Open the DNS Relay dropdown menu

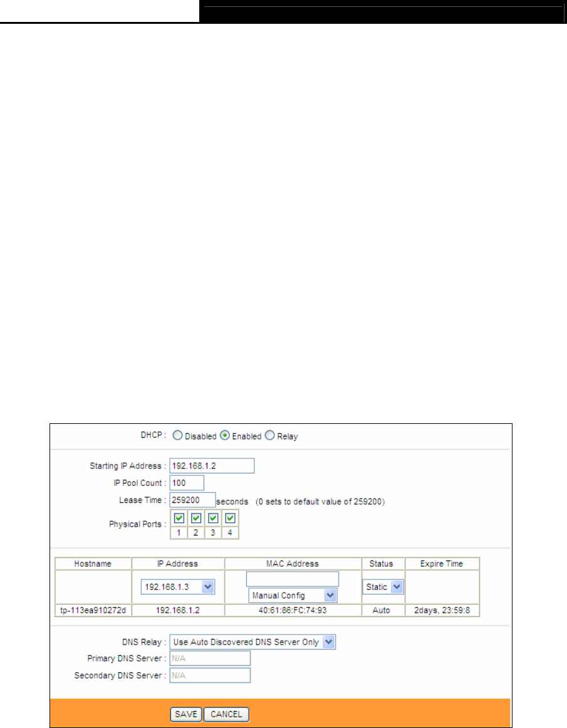(252, 642)
